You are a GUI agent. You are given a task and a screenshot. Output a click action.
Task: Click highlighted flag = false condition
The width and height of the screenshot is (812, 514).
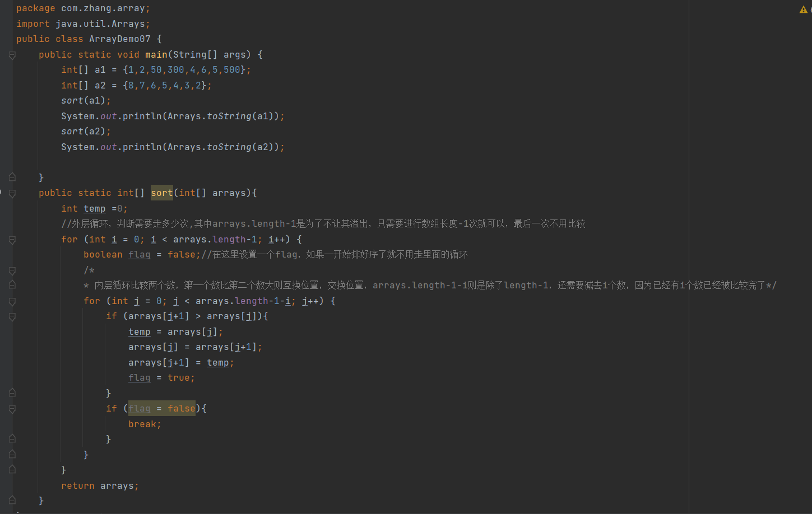pos(162,409)
